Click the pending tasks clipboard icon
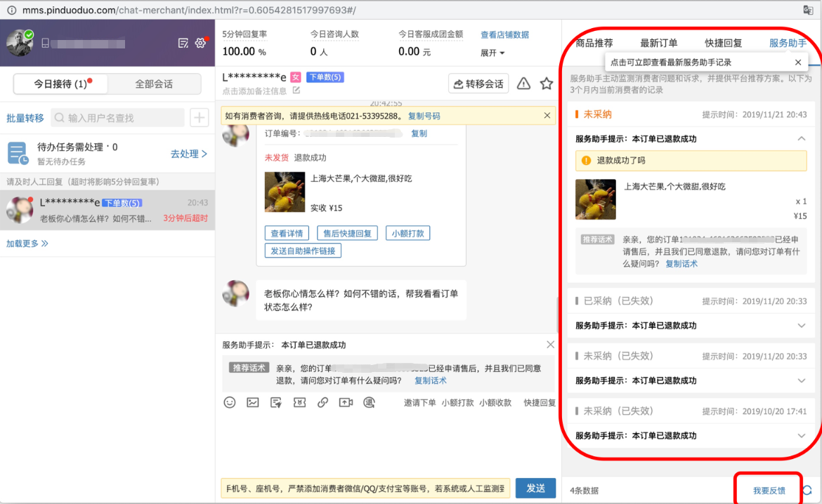Viewport: 822px width, 504px height. (x=18, y=154)
